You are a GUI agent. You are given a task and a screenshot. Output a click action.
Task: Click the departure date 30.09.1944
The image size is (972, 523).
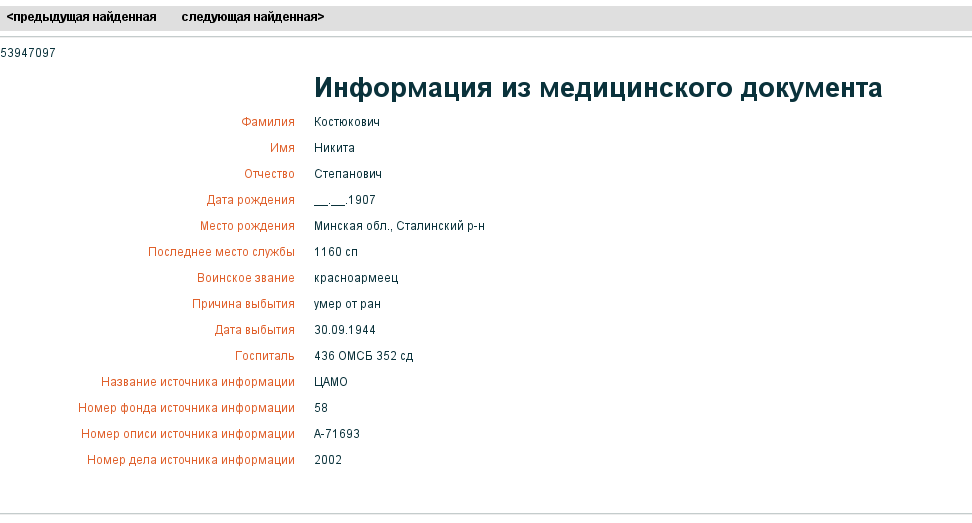click(345, 330)
